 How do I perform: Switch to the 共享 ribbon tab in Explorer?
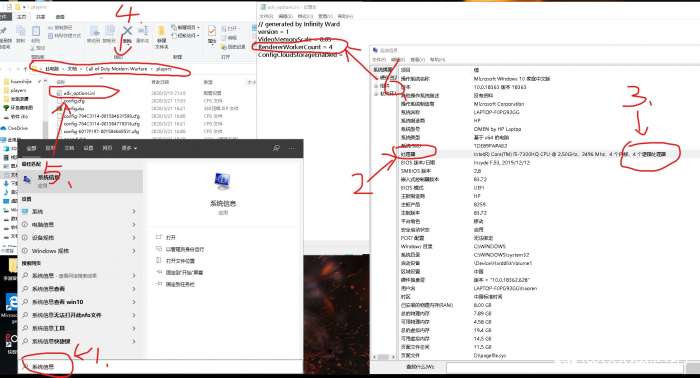40,17
